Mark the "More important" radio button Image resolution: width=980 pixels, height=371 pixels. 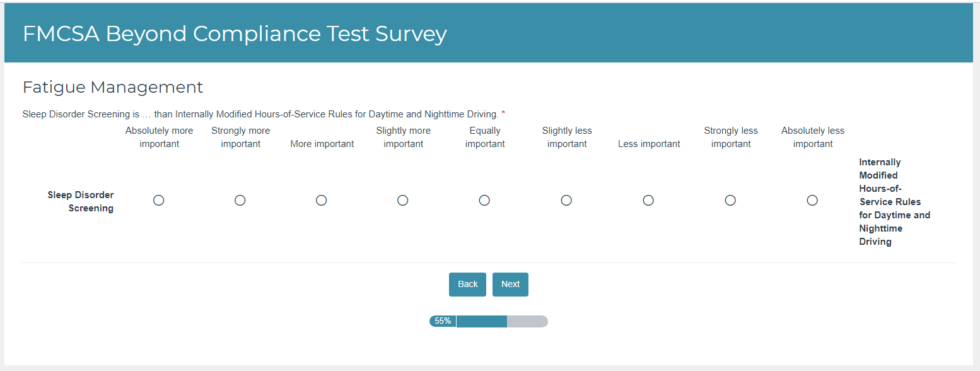point(322,200)
